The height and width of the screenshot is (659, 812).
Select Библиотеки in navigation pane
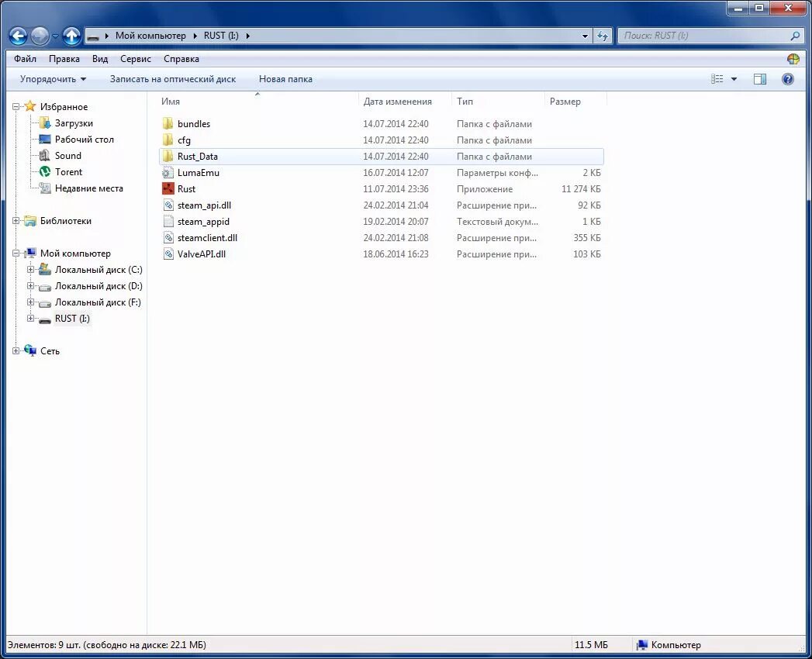coord(66,221)
